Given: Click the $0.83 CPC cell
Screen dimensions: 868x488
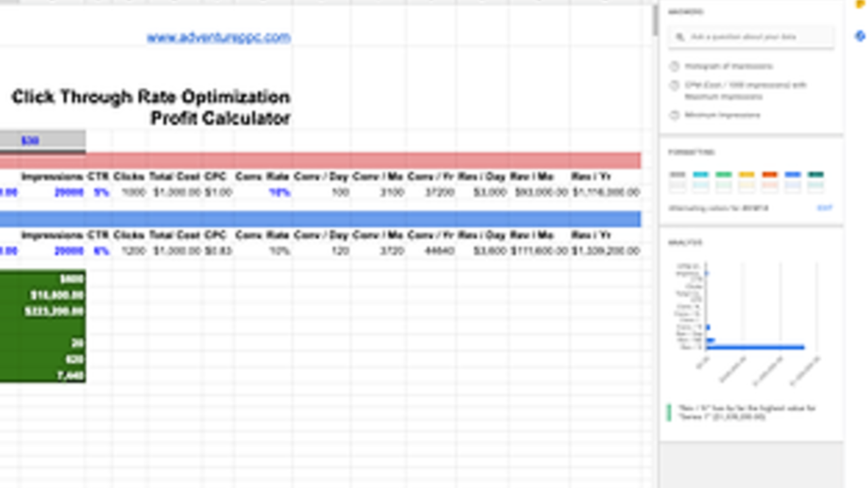Looking at the screenshot, I should [218, 251].
